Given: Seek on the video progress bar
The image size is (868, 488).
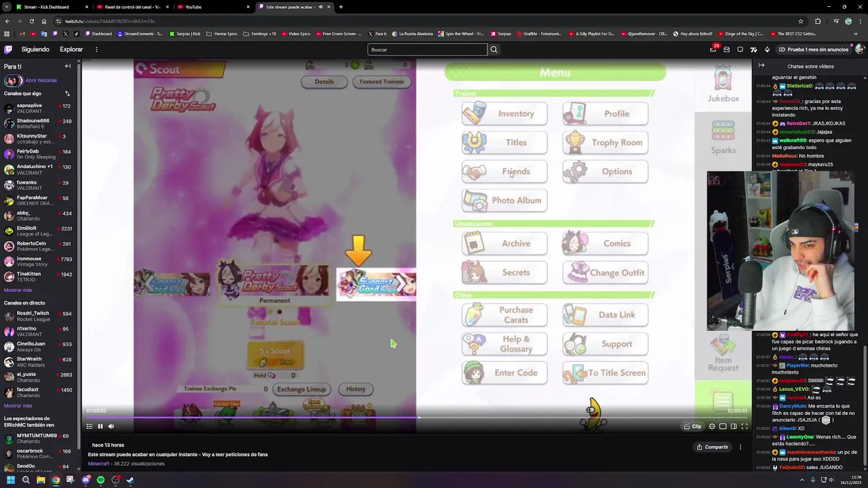Looking at the screenshot, I should [x=416, y=418].
